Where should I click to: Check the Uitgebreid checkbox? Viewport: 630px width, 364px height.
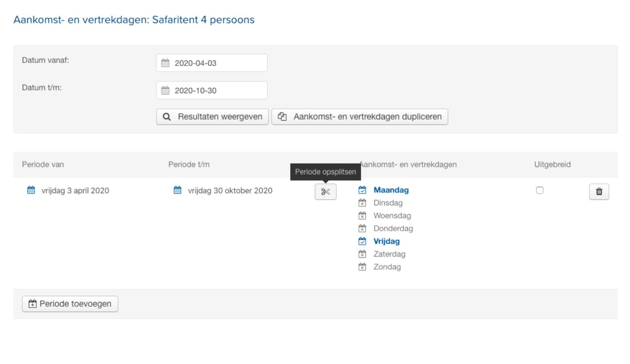tap(540, 190)
